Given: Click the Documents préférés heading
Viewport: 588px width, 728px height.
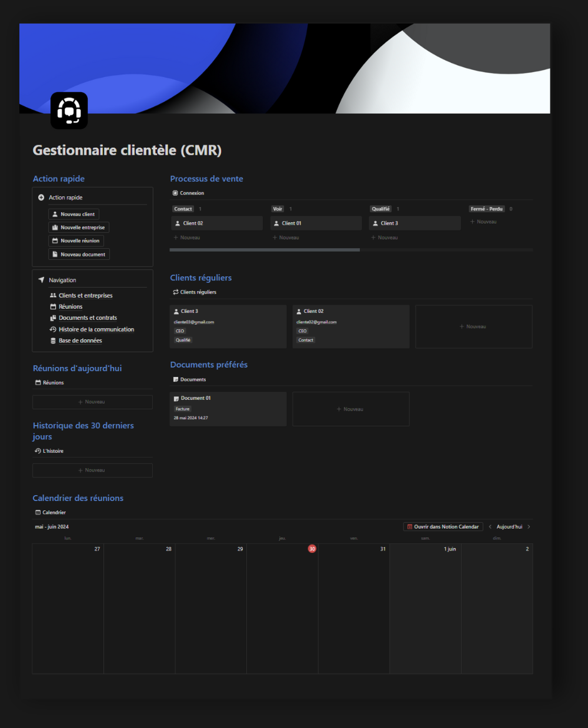Looking at the screenshot, I should click(209, 365).
